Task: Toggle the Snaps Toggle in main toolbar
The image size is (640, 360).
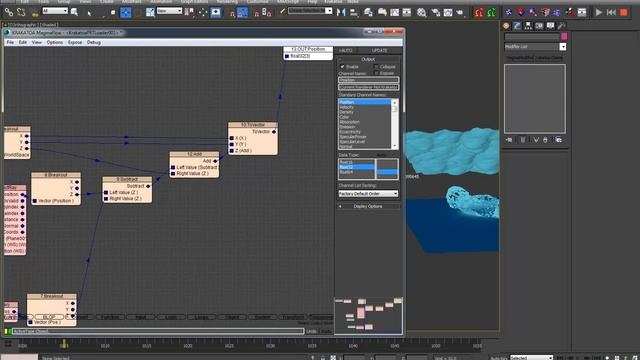Action: 231,13
